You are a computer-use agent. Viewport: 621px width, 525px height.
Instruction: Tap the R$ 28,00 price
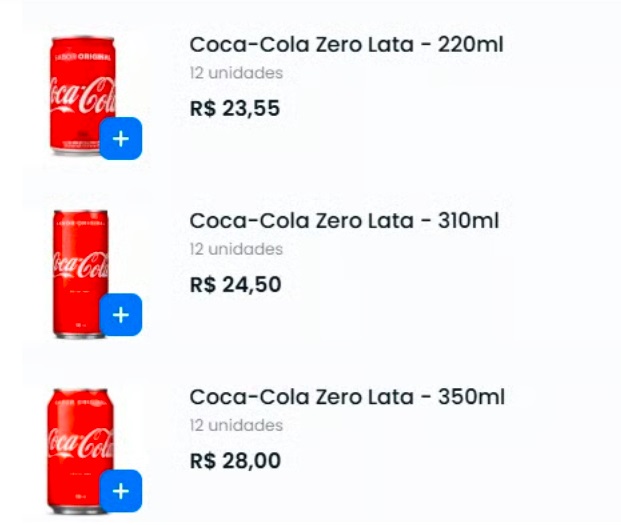235,461
